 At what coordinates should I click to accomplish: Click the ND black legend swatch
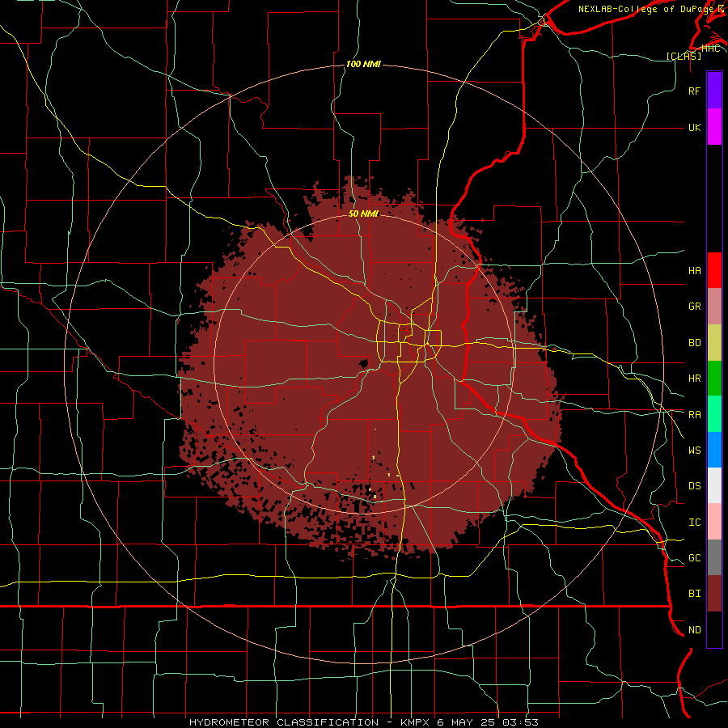[714, 629]
